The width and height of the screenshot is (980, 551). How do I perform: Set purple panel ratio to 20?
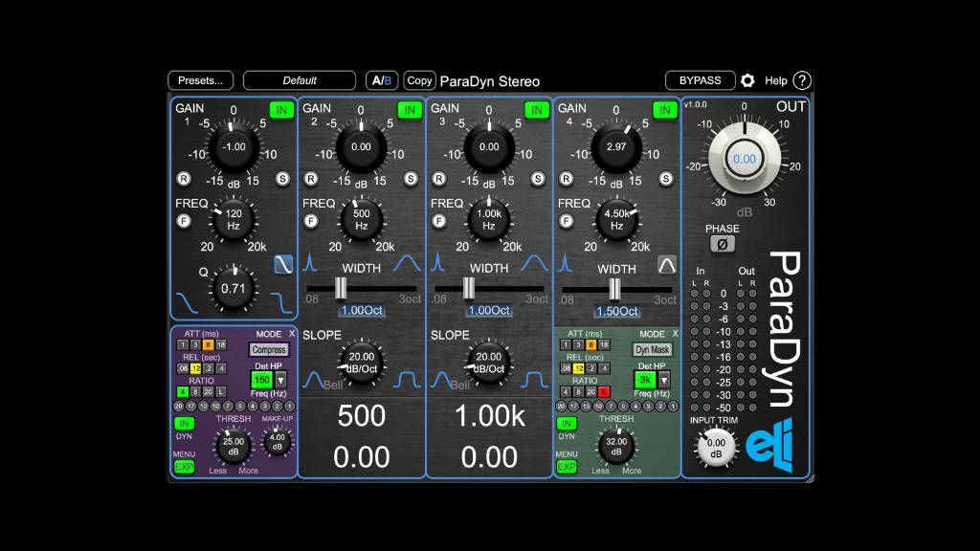point(208,391)
